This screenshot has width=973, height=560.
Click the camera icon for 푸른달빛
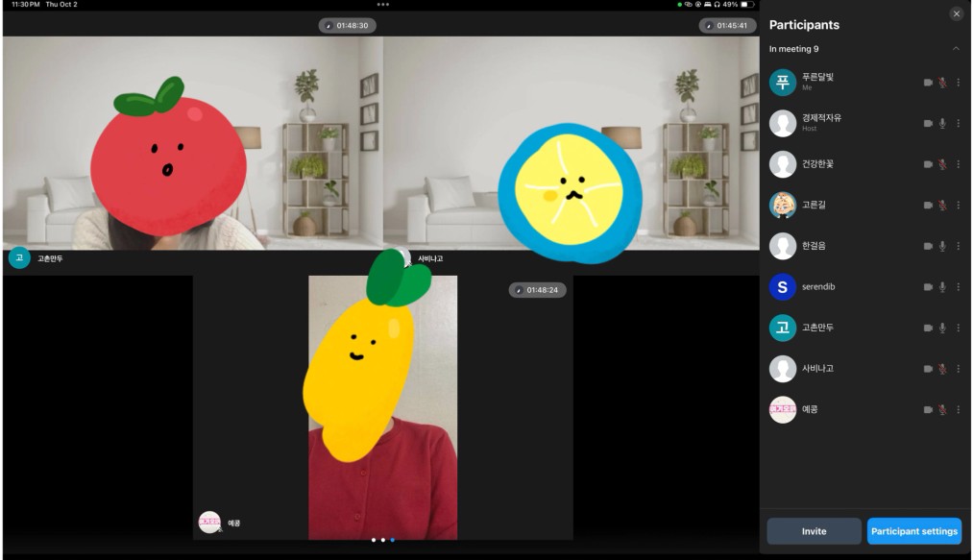tap(928, 83)
